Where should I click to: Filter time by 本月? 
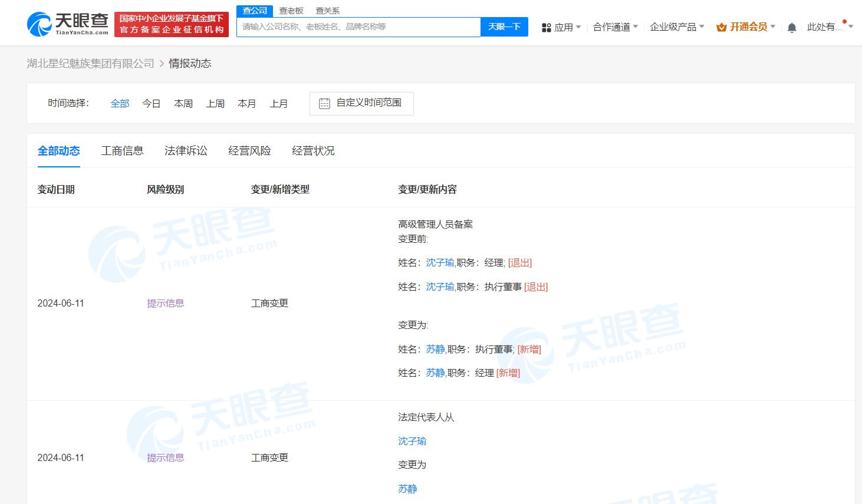click(x=247, y=103)
